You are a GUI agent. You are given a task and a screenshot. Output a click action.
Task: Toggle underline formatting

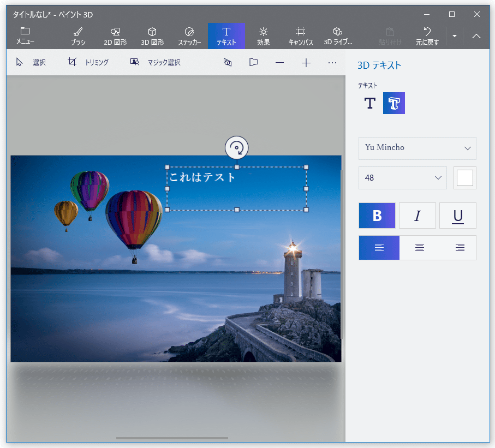[x=458, y=216]
